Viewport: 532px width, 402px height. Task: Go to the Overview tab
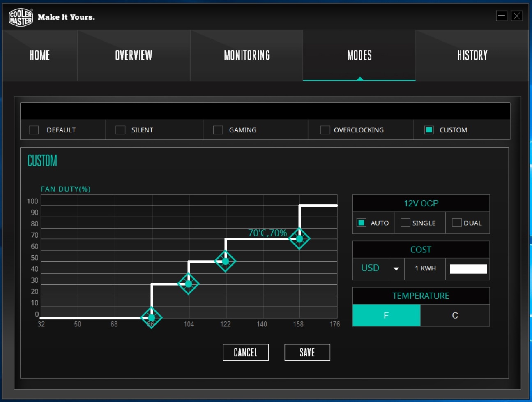tap(134, 55)
